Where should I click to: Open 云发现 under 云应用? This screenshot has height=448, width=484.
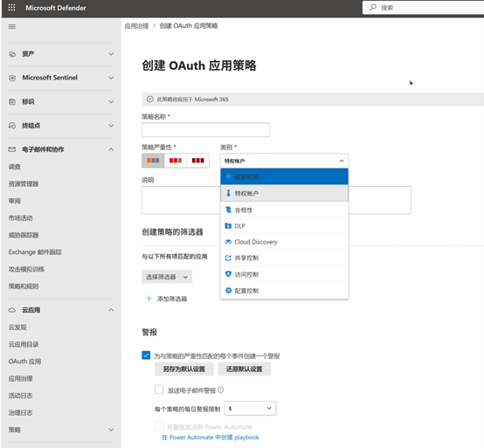17,327
